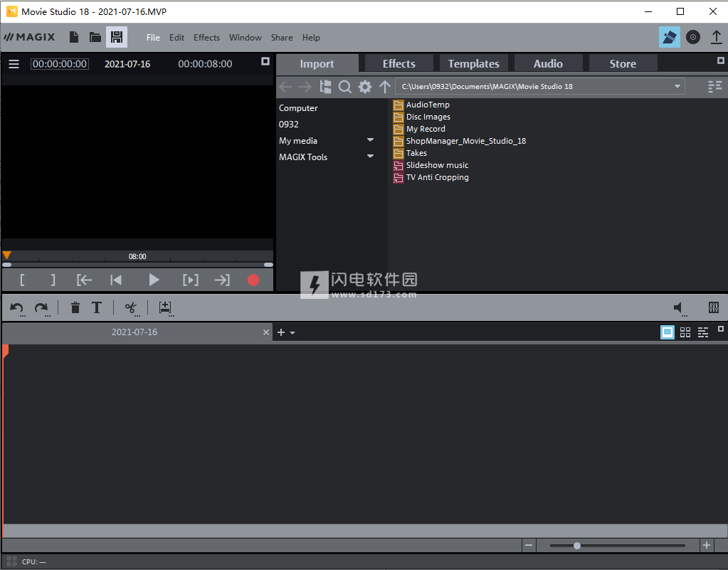Start recording with the red button
The image size is (728, 570).
(253, 280)
